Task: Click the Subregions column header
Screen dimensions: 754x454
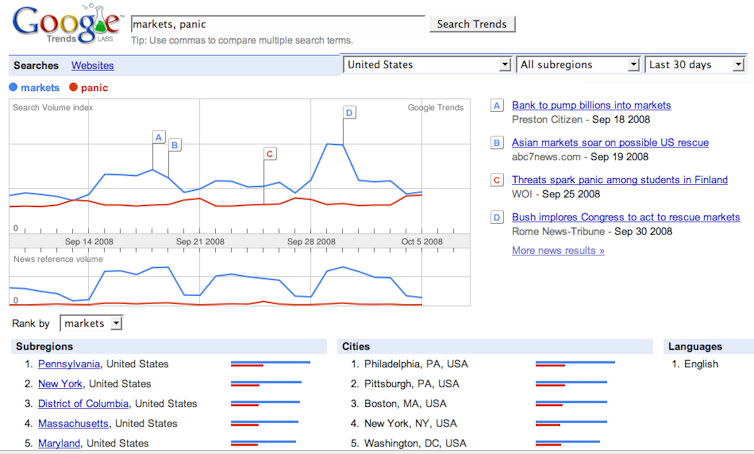Action: coord(169,346)
